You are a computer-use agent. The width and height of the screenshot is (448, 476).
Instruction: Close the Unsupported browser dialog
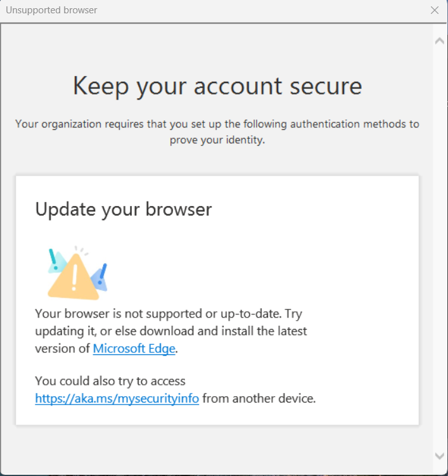(x=434, y=10)
